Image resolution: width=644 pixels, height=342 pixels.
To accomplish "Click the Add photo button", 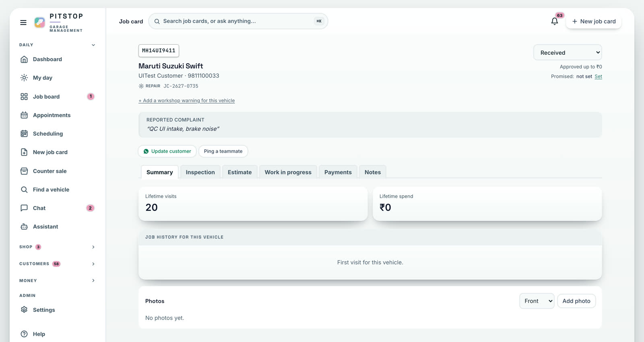I will tap(576, 301).
